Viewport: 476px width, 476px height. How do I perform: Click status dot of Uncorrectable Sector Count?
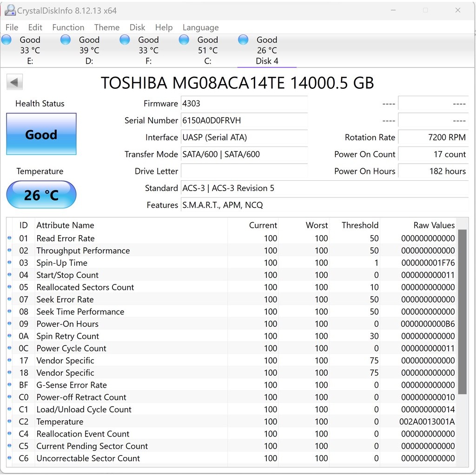click(9, 458)
